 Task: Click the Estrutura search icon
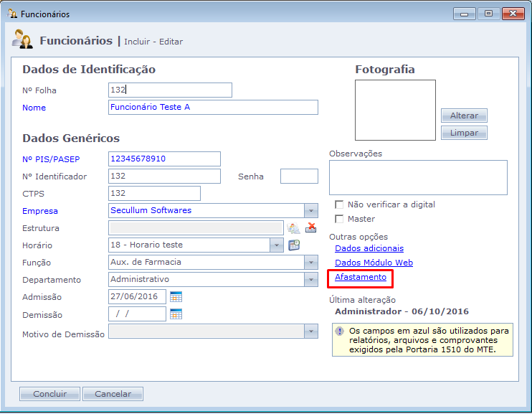(293, 228)
